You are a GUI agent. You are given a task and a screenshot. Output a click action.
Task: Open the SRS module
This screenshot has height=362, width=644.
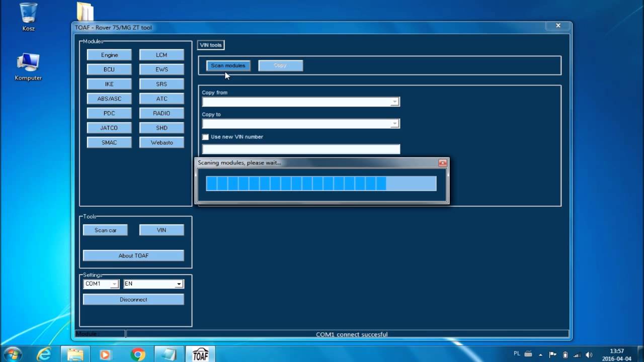point(162,84)
